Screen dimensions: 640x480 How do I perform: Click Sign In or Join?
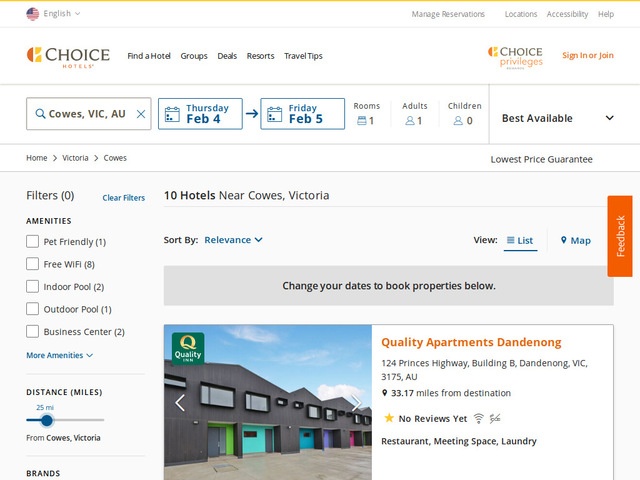[588, 55]
